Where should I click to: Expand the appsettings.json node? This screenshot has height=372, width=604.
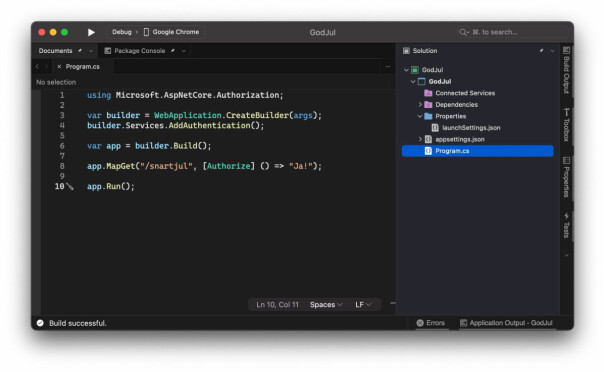pos(420,139)
